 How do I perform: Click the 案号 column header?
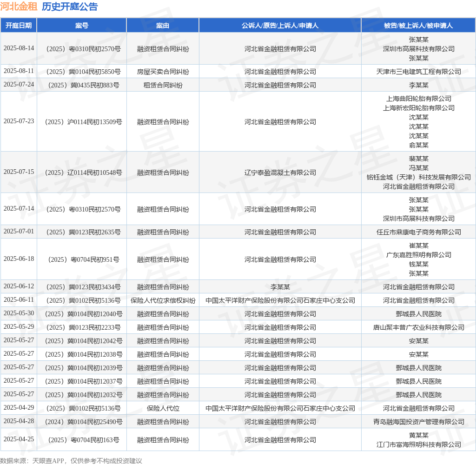click(x=82, y=26)
